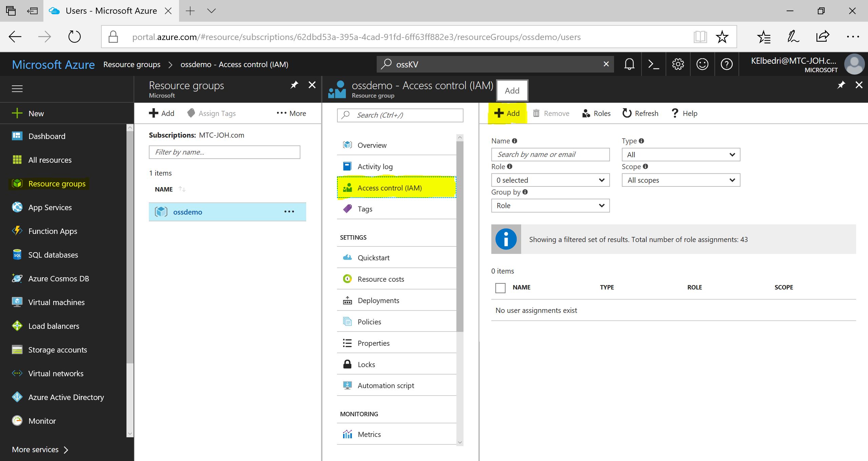The width and height of the screenshot is (868, 461).
Task: Pin the Resource groups blade
Action: point(294,85)
